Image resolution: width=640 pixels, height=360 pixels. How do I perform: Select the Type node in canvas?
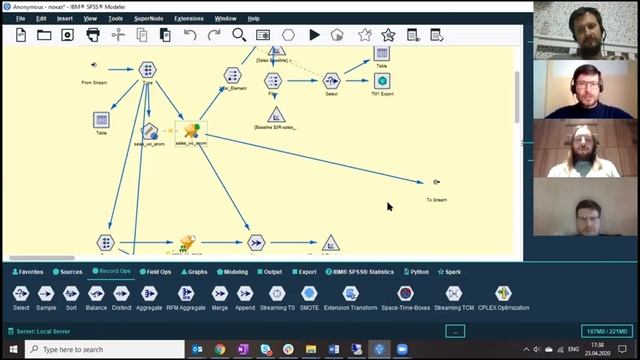[147, 70]
